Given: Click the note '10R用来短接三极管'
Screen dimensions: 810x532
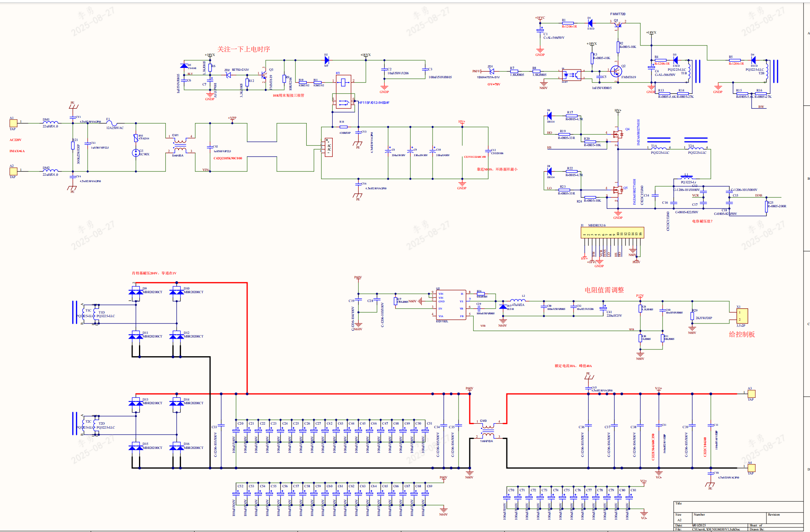Looking at the screenshot, I should (288, 95).
